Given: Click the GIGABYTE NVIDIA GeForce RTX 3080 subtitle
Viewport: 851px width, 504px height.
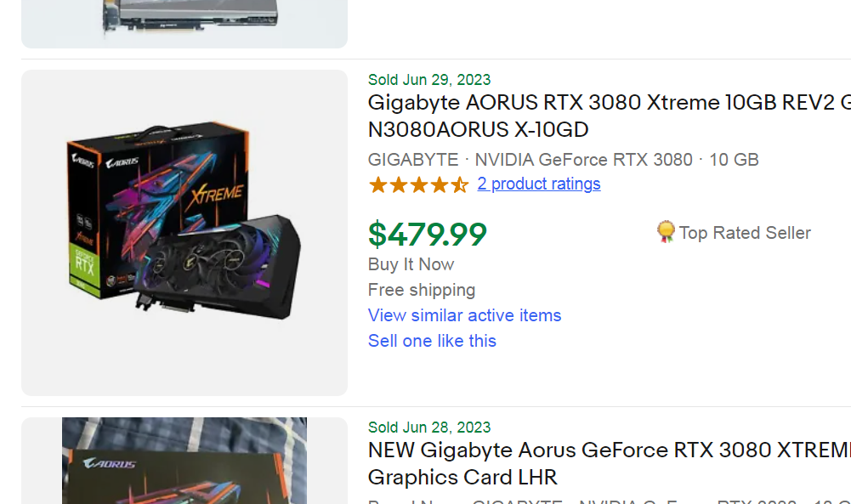Looking at the screenshot, I should pos(563,160).
